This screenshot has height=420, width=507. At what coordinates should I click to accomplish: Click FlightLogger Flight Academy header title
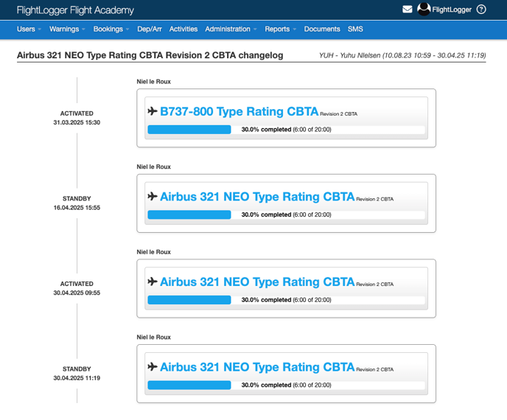75,10
